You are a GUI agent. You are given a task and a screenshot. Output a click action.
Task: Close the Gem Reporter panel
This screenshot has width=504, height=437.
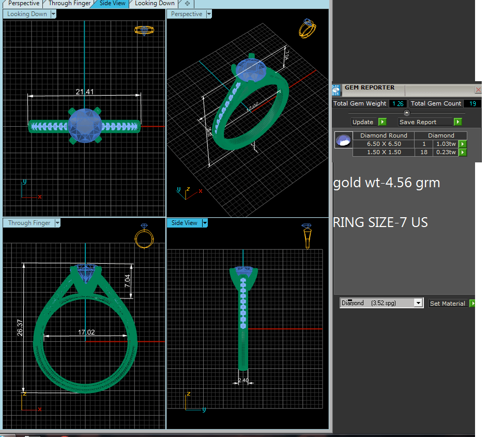point(478,90)
